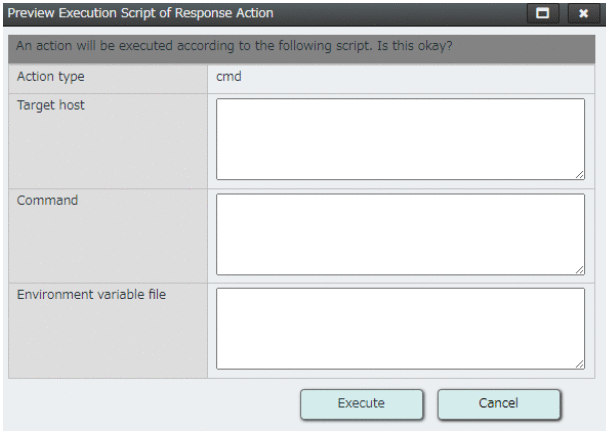
Task: Click blank footer area left of Execute
Action: tap(150, 403)
